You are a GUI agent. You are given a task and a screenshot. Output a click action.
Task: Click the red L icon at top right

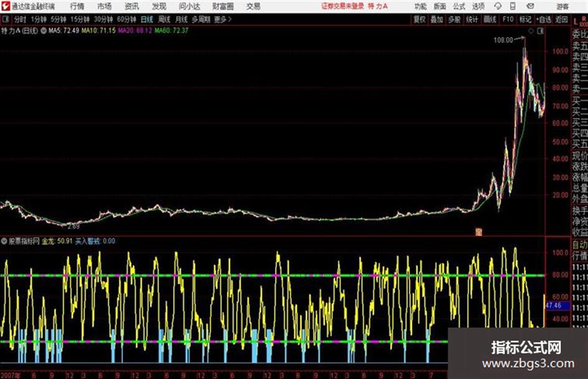click(576, 22)
